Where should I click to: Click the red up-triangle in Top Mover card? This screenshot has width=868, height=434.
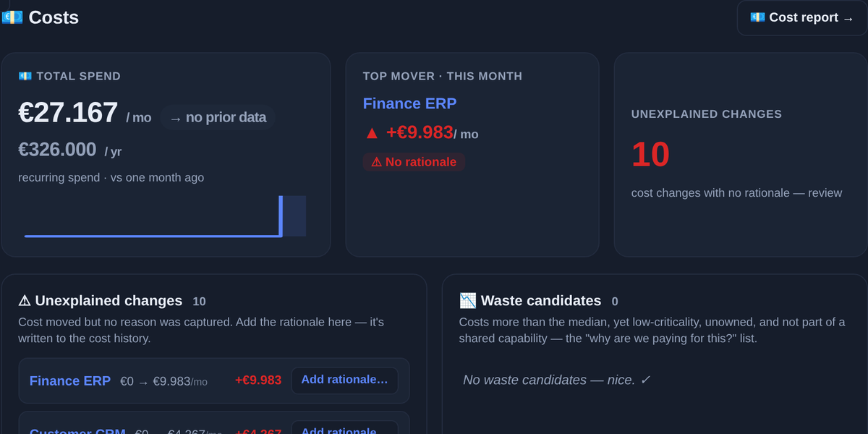pos(372,133)
